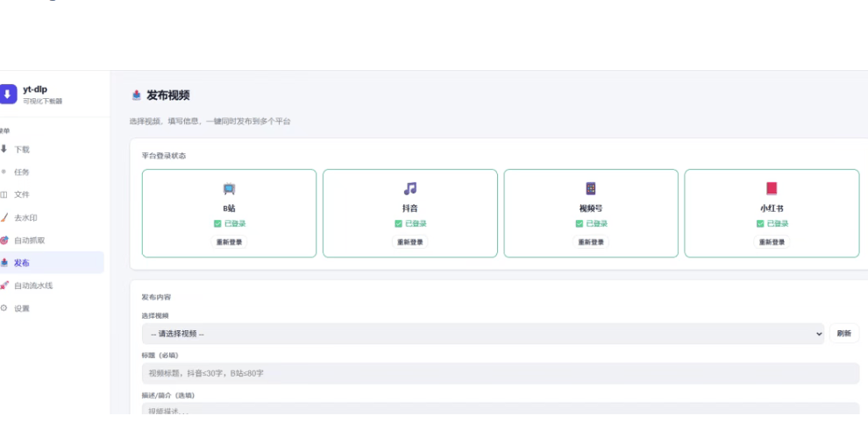Click the 刷新 button
The height and width of the screenshot is (430, 868).
tap(844, 334)
